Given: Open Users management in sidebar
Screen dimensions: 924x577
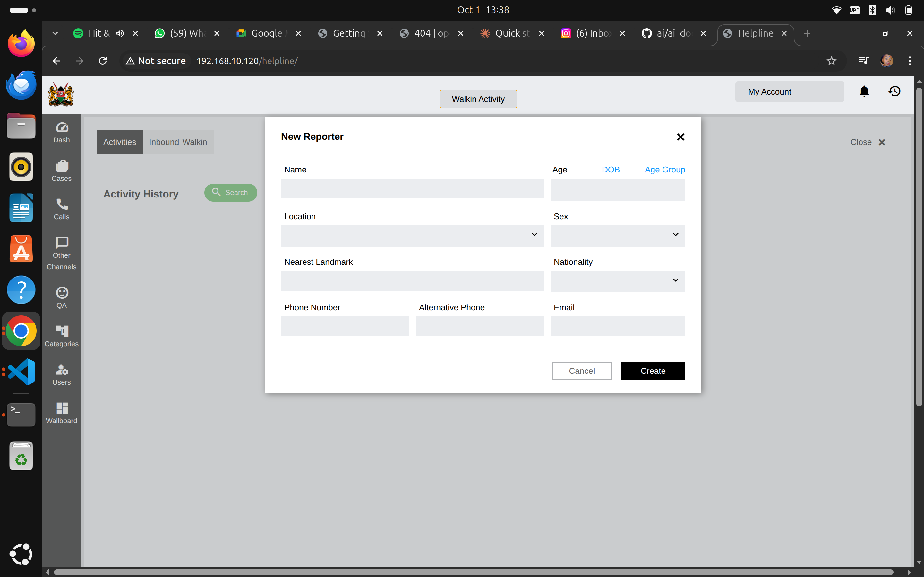Looking at the screenshot, I should [62, 375].
